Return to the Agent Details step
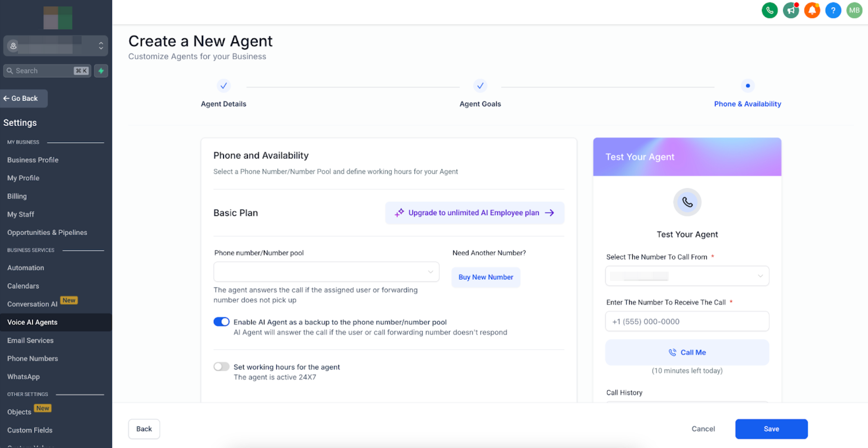868x448 pixels. click(x=223, y=86)
